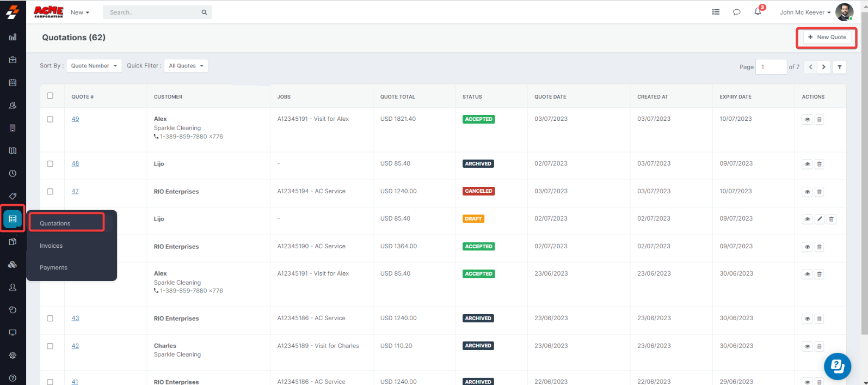Open the All Quotes quick filter dropdown
The image size is (868, 385).
(x=186, y=66)
